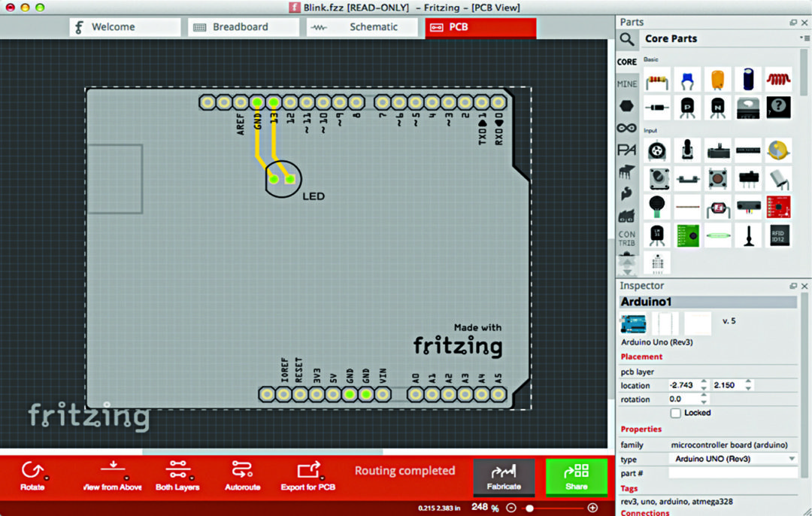The height and width of the screenshot is (516, 812).
Task: Open the type dropdown showing Arduino UNO (Rev3)
Action: point(732,459)
